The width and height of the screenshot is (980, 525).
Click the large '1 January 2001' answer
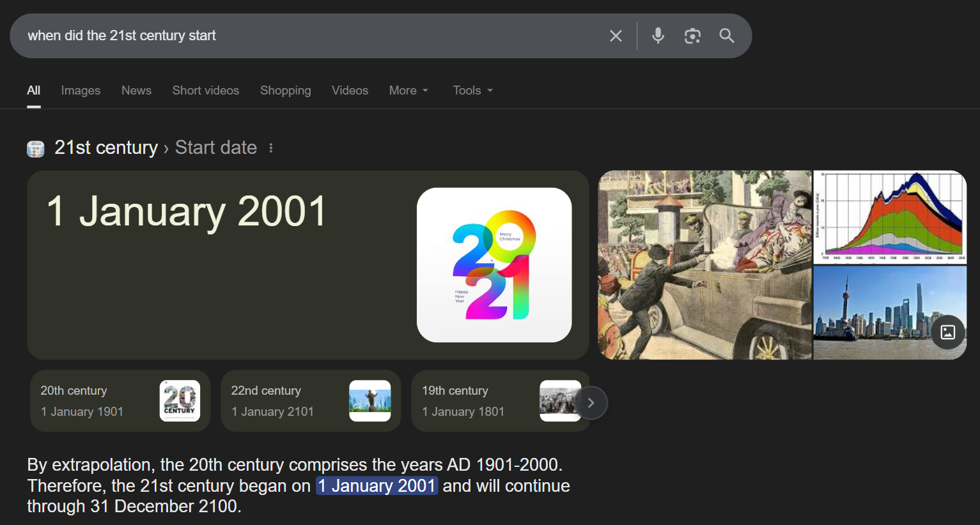[x=187, y=211]
